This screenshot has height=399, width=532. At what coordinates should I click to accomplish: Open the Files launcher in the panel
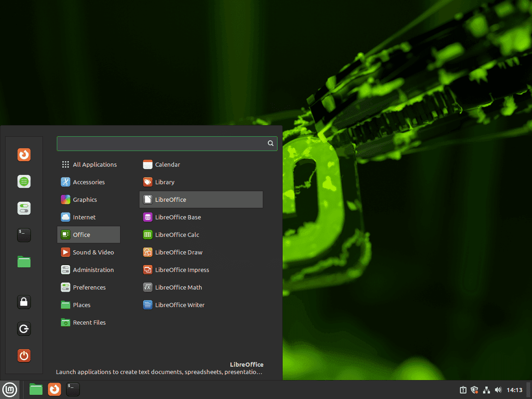click(x=36, y=389)
